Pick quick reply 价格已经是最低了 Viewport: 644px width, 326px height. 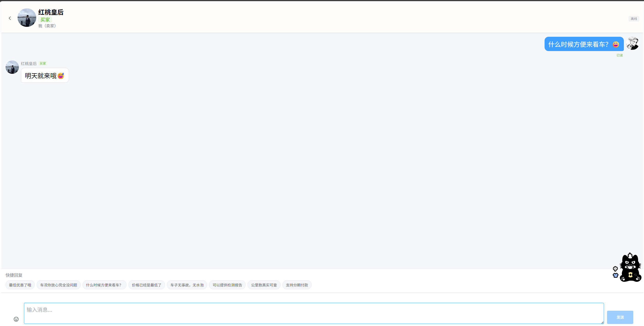147,285
